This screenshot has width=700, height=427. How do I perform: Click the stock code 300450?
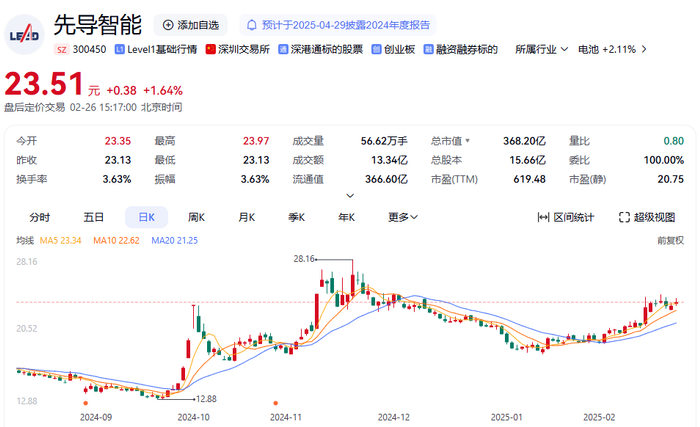[89, 50]
